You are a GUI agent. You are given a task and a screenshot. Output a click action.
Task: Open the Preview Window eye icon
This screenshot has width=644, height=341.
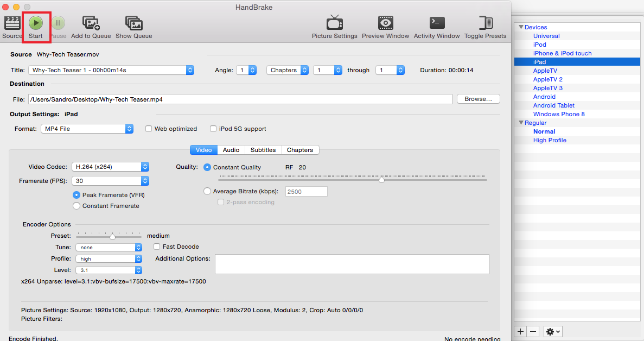[385, 23]
